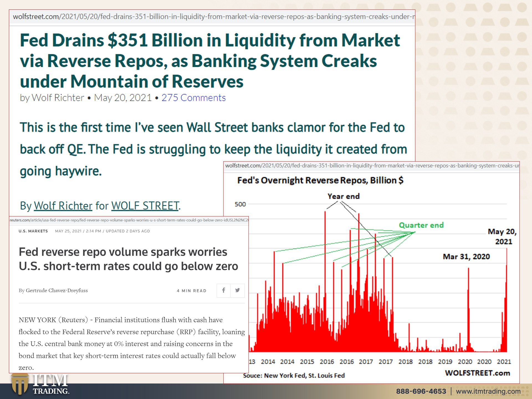This screenshot has width=532, height=399.
Task: Click the phone number 888-696-4653
Action: coord(421,391)
